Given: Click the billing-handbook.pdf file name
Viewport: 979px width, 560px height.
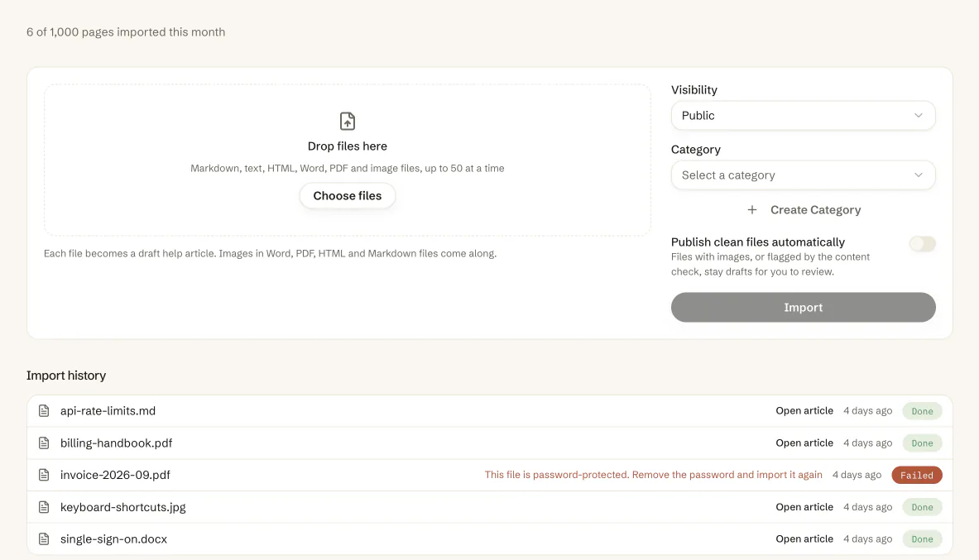Looking at the screenshot, I should click(116, 443).
